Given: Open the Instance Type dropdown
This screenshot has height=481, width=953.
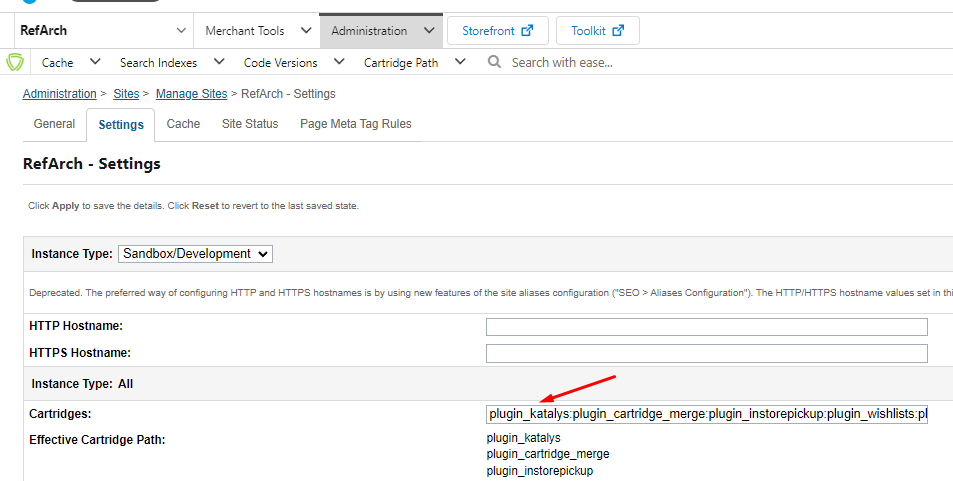Looking at the screenshot, I should click(x=195, y=254).
